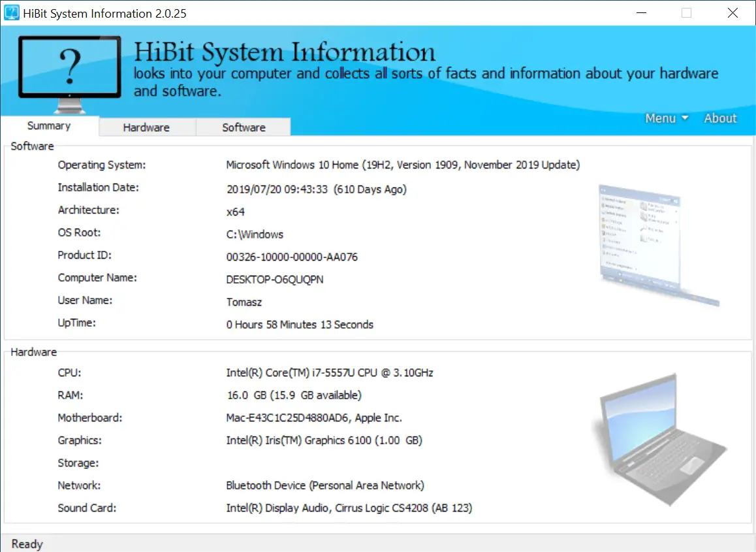Switch to the Summary tab
The height and width of the screenshot is (552, 756).
(x=49, y=126)
